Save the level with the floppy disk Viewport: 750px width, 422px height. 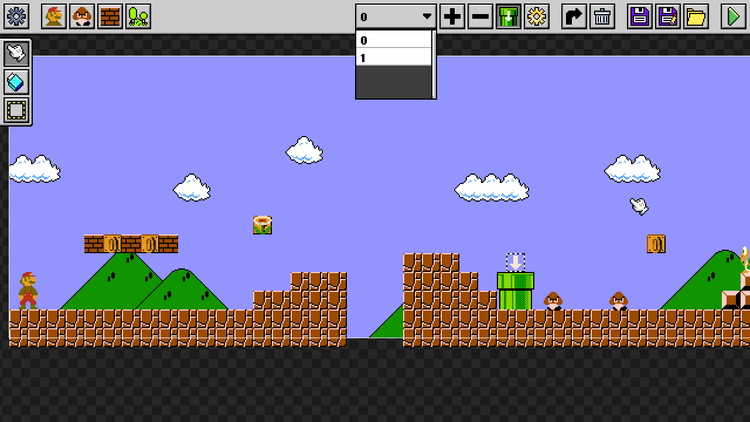coord(640,16)
